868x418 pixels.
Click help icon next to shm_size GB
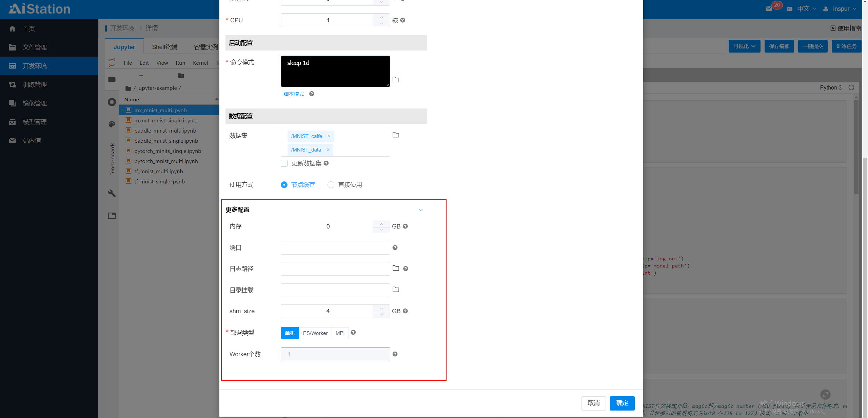(405, 311)
